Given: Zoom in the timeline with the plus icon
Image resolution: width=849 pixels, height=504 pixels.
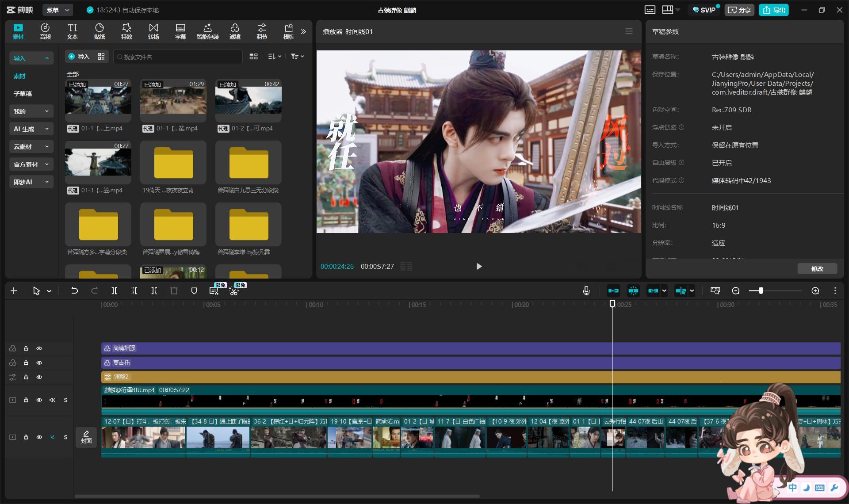Looking at the screenshot, I should [x=815, y=290].
